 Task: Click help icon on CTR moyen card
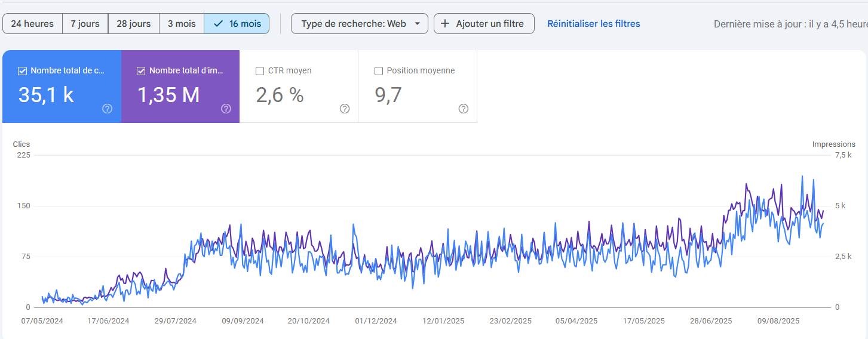pos(345,109)
